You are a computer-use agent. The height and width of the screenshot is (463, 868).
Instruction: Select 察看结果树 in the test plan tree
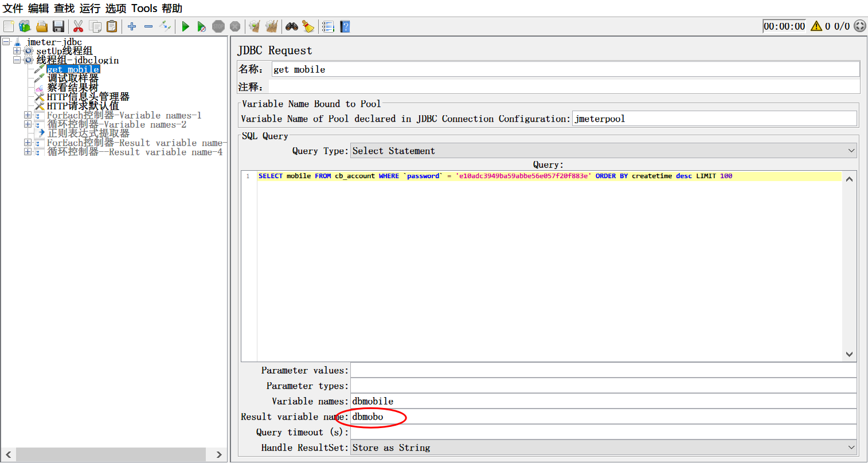pos(72,88)
